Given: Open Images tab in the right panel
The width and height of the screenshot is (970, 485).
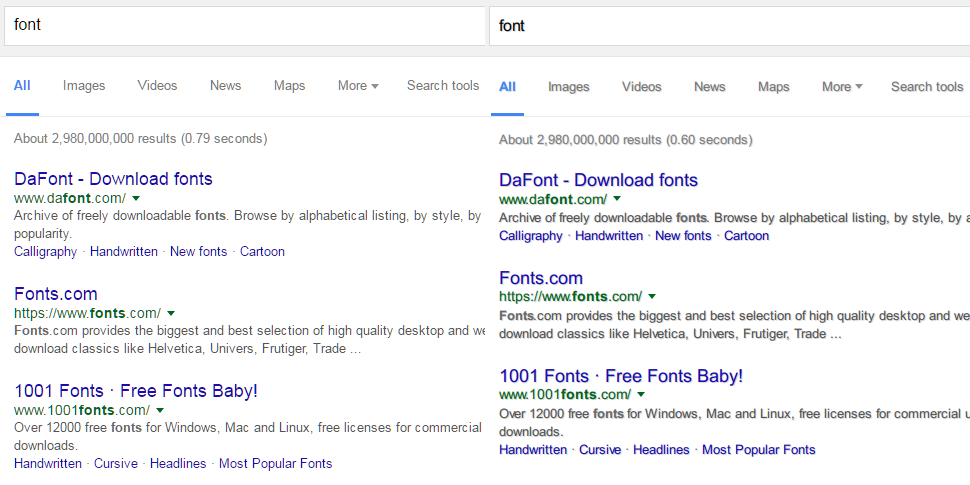Looking at the screenshot, I should (569, 87).
